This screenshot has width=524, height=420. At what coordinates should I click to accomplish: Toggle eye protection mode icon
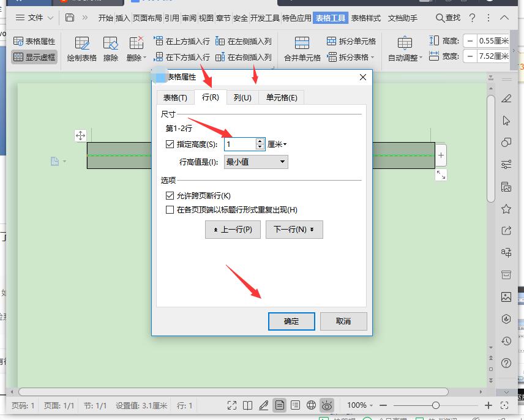pyautogui.click(x=327, y=405)
